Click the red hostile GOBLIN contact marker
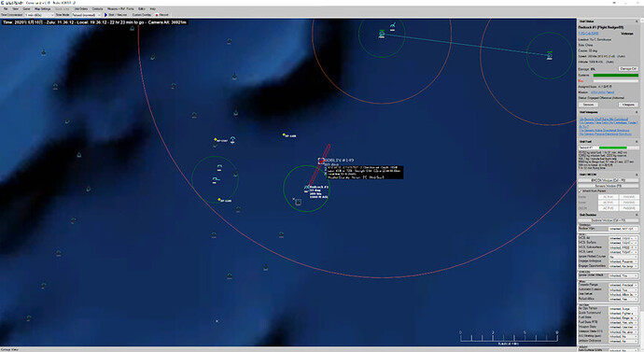644x352 pixels. click(x=321, y=161)
